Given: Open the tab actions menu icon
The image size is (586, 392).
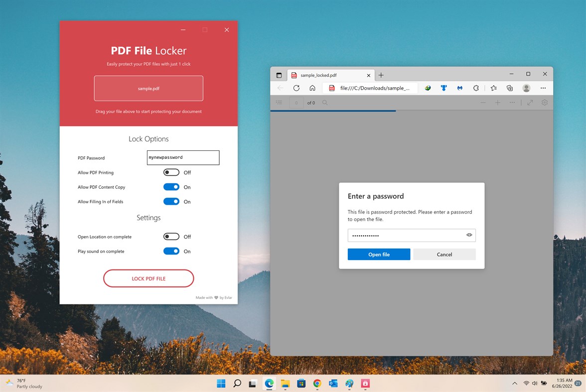Looking at the screenshot, I should (x=280, y=75).
